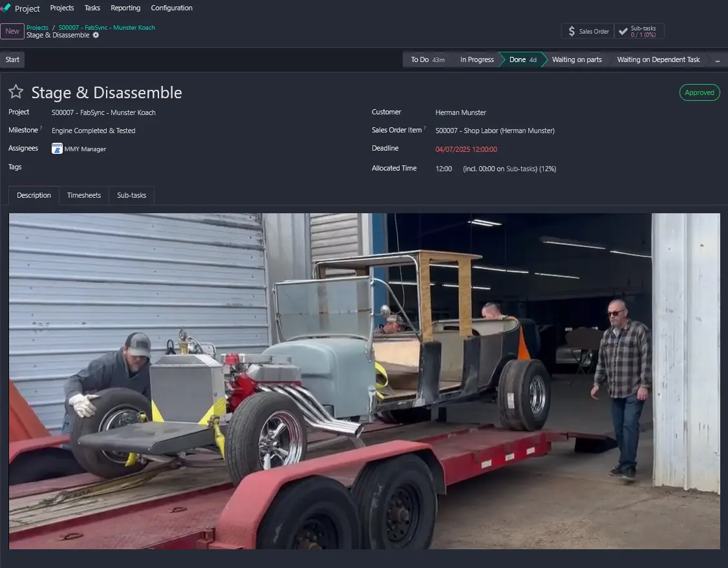728x568 pixels.
Task: Click the Deadline date field
Action: [x=466, y=149]
